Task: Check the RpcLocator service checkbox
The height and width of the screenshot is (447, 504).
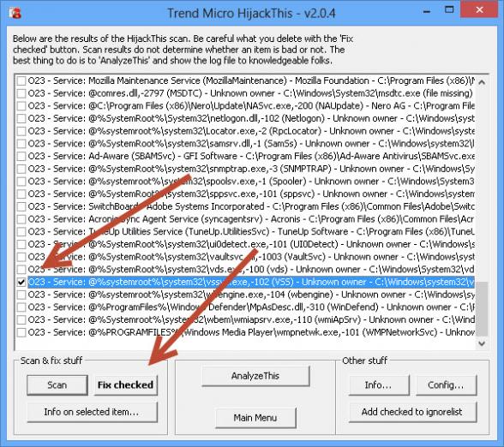Action: (x=21, y=131)
